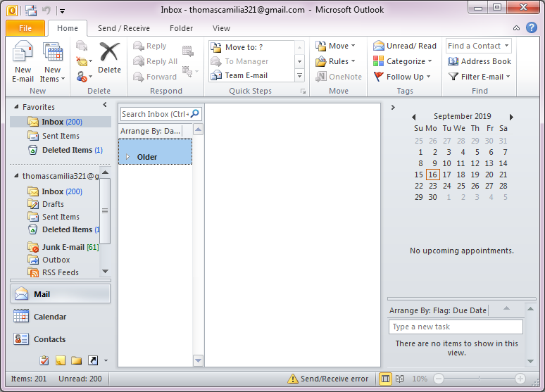545x392 pixels.
Task: Delete the selected message
Action: pos(109,58)
